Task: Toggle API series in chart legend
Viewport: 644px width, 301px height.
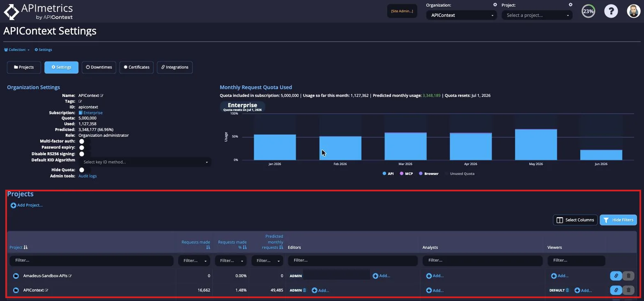Action: point(388,174)
